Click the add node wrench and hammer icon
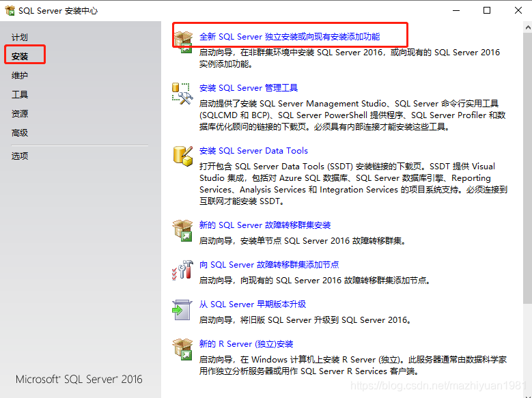This screenshot has height=398, width=532. (x=183, y=270)
